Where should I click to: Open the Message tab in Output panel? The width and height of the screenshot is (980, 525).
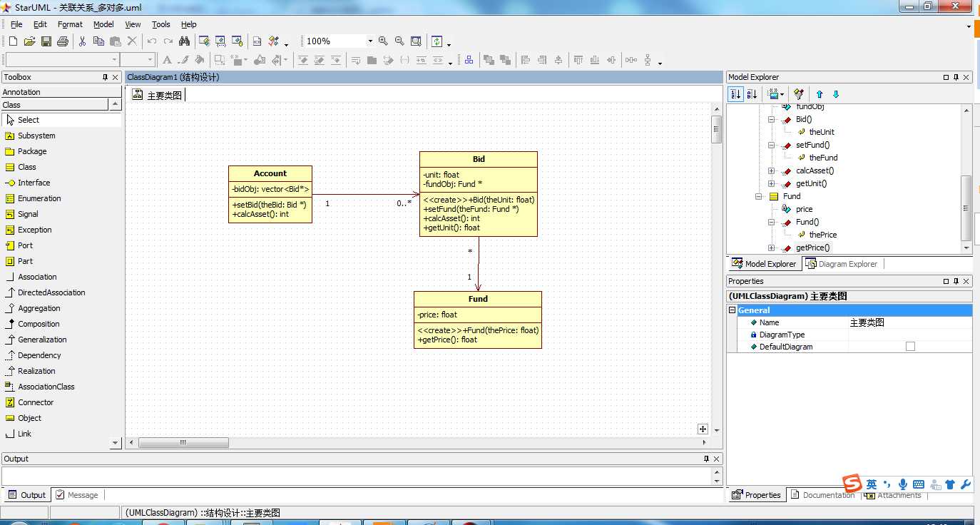(x=77, y=495)
